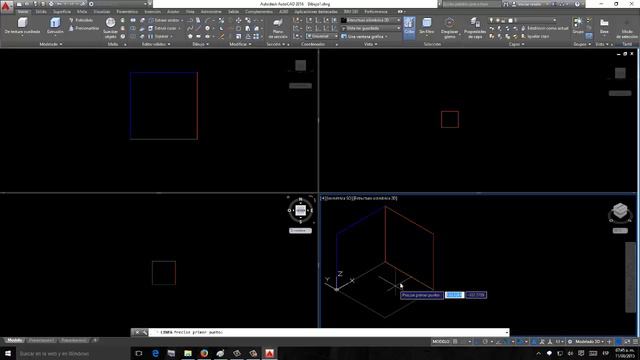Viewport: 640px width, 360px height.
Task: Click the Base view tool
Action: pos(604,26)
